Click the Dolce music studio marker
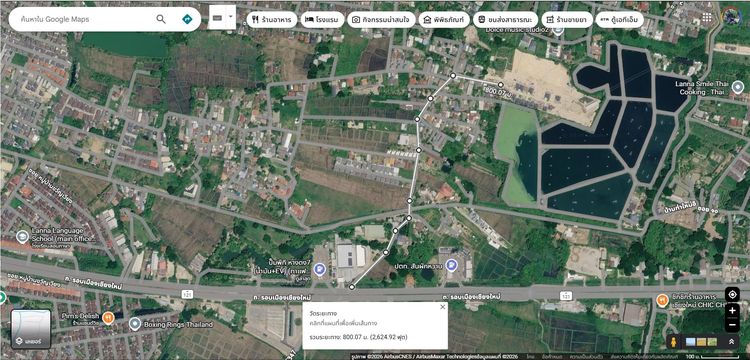Image resolution: width=750 pixels, height=360 pixels. click(558, 30)
